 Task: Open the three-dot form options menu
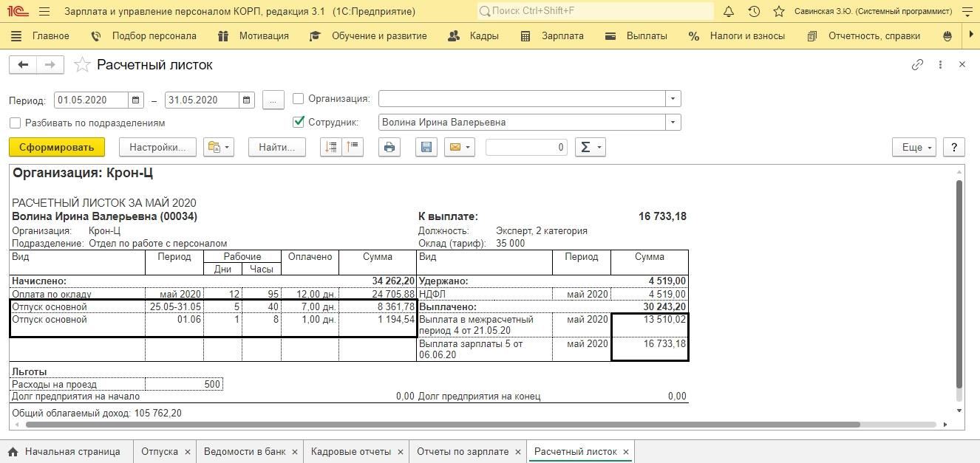click(x=940, y=65)
